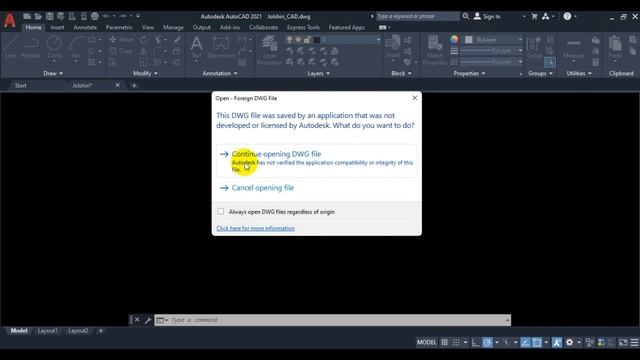This screenshot has width=640, height=360.
Task: Select the Arc tool
Action: (x=76, y=48)
